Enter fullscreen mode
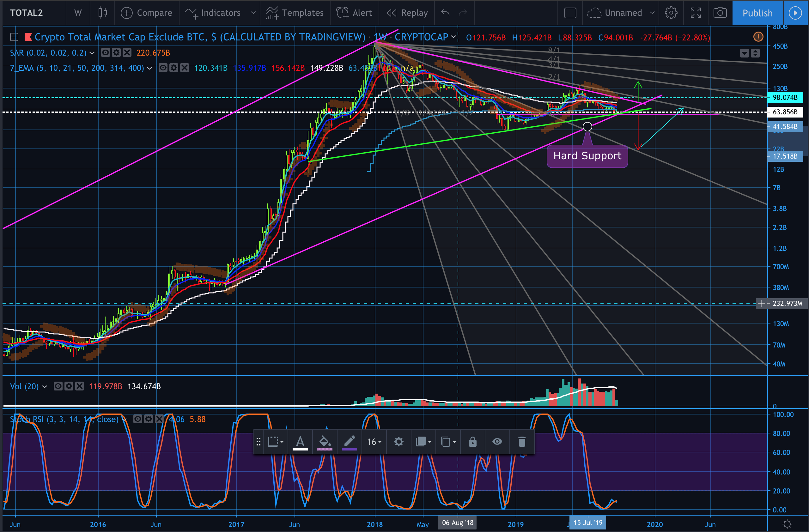Viewport: 809px width, 532px height. click(696, 13)
